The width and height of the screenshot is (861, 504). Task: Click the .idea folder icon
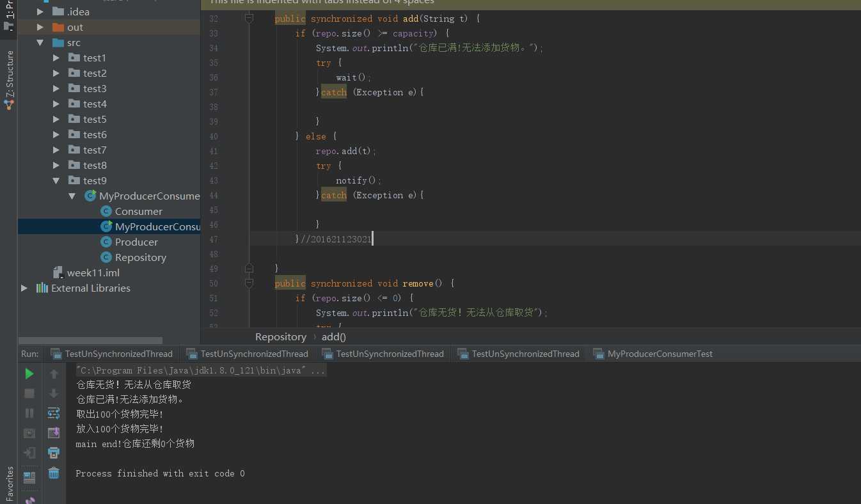point(58,12)
